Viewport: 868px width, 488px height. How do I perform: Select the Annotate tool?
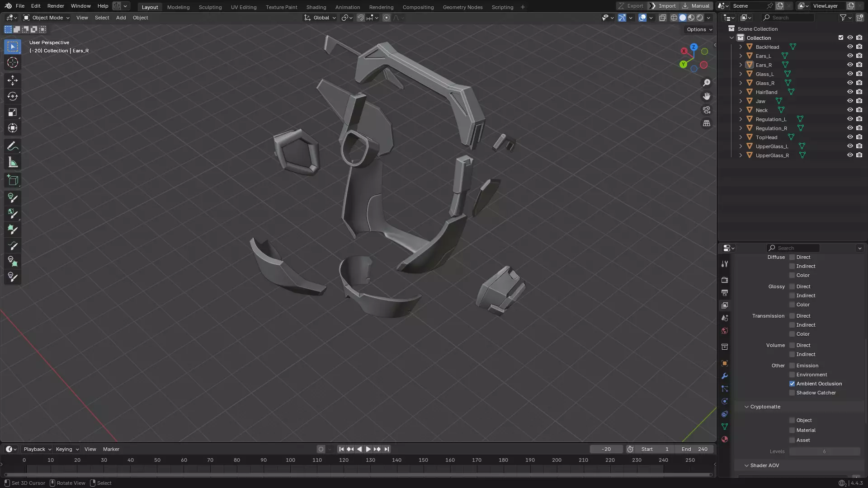[x=13, y=146]
